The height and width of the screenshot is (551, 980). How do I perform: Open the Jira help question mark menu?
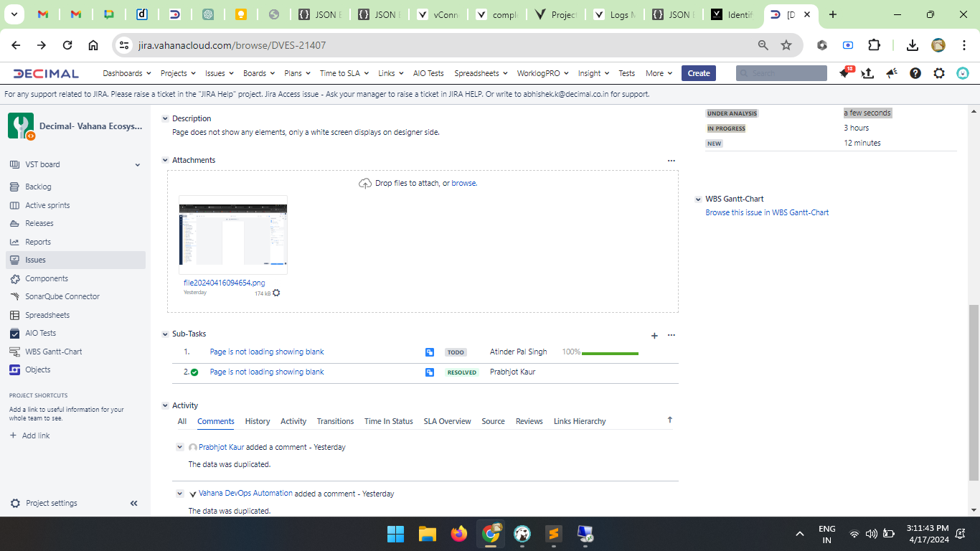click(x=915, y=73)
